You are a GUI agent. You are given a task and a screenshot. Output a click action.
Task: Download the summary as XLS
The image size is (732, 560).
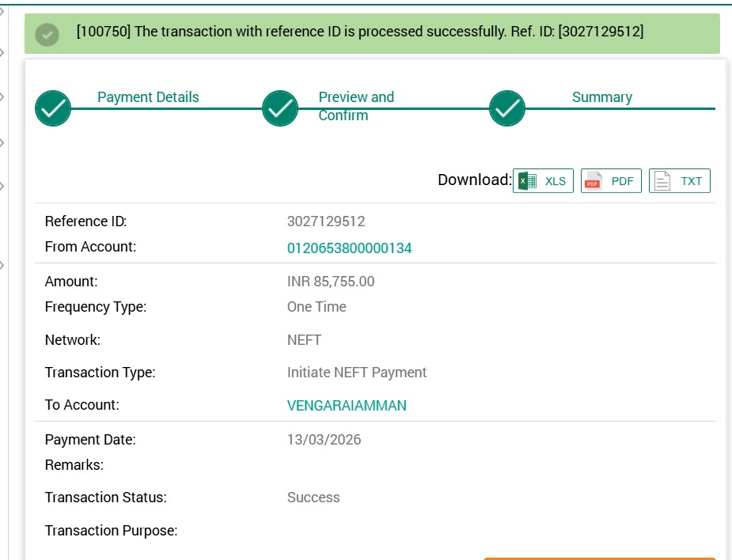pyautogui.click(x=543, y=181)
